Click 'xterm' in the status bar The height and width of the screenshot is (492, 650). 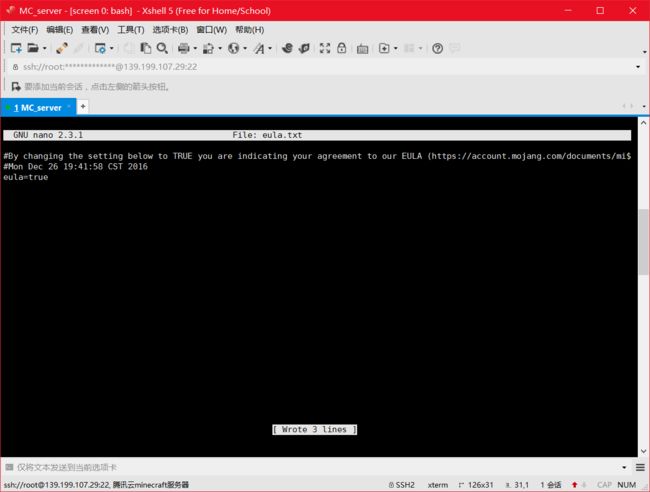438,485
